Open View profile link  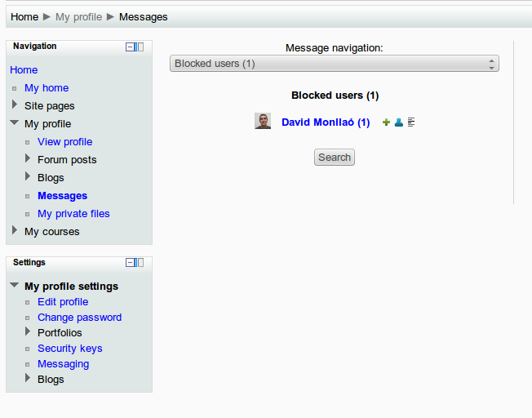[x=64, y=142]
